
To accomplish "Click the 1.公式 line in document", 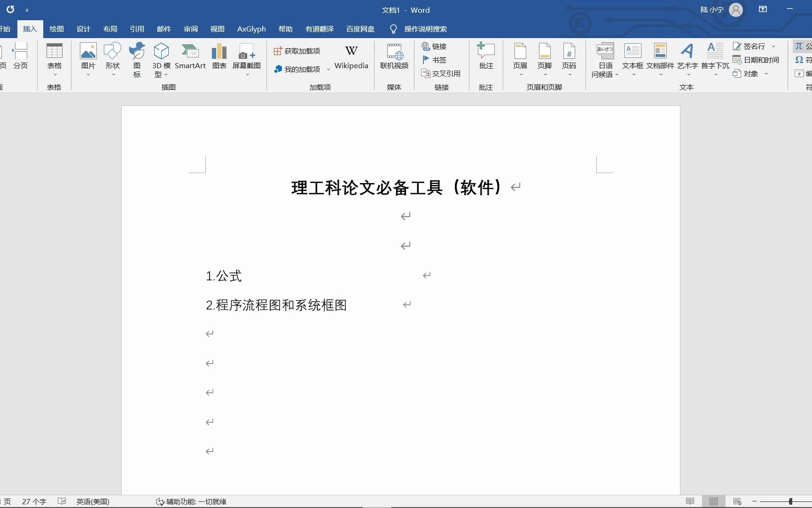I will 224,276.
